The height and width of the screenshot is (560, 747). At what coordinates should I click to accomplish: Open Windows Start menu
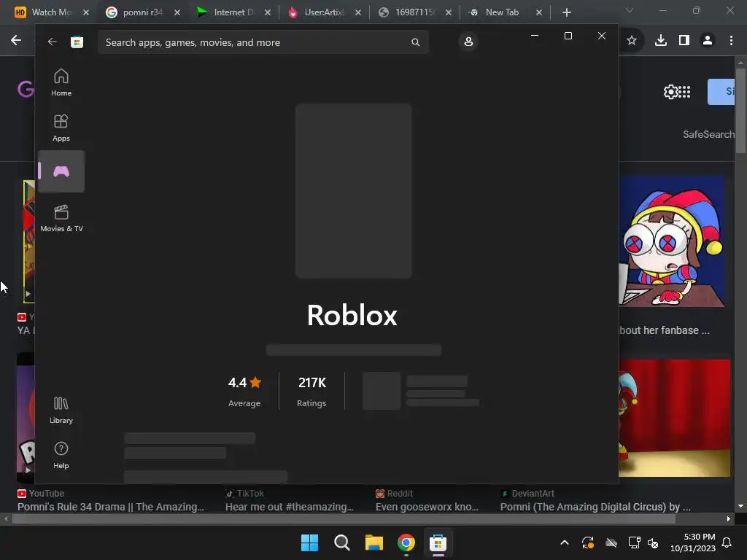tap(309, 542)
